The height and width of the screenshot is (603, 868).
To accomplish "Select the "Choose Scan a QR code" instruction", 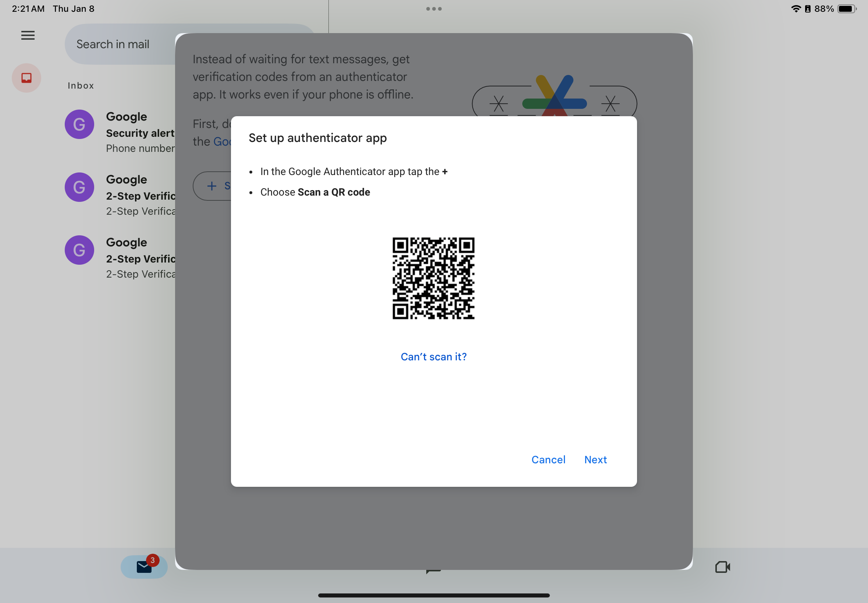I will tap(315, 192).
